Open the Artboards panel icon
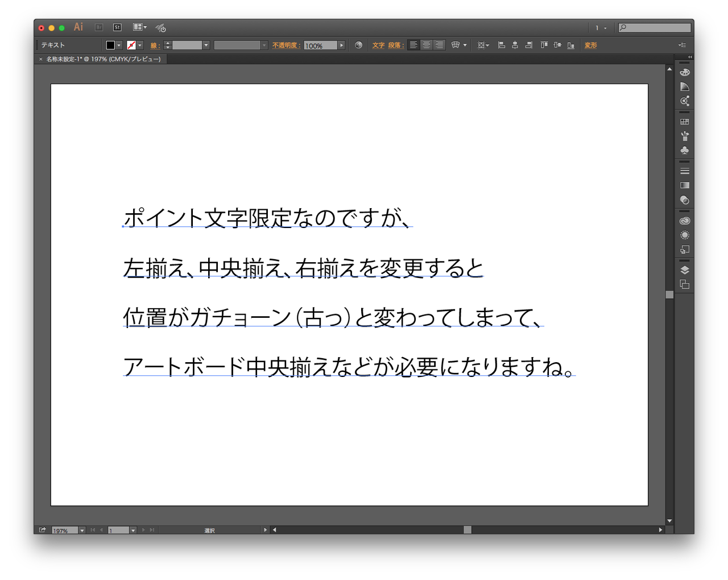Viewport: 728px width, 580px height. pyautogui.click(x=685, y=284)
